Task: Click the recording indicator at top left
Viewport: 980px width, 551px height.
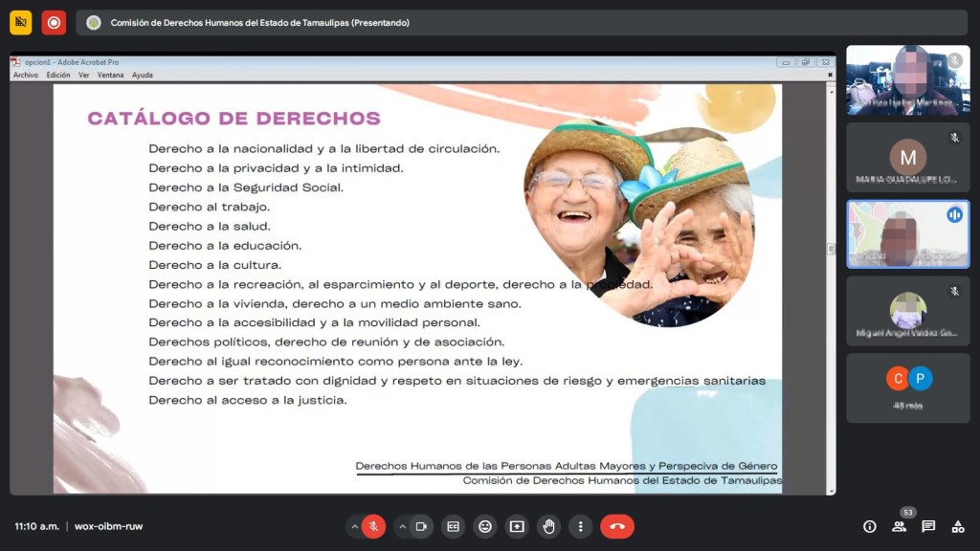Action: tap(55, 21)
